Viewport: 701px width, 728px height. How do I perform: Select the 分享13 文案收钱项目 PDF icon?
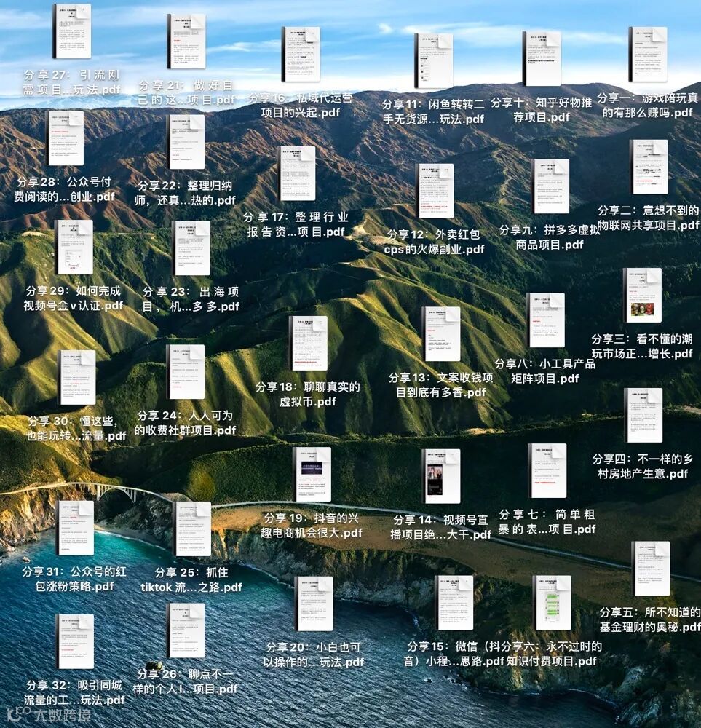[441, 334]
